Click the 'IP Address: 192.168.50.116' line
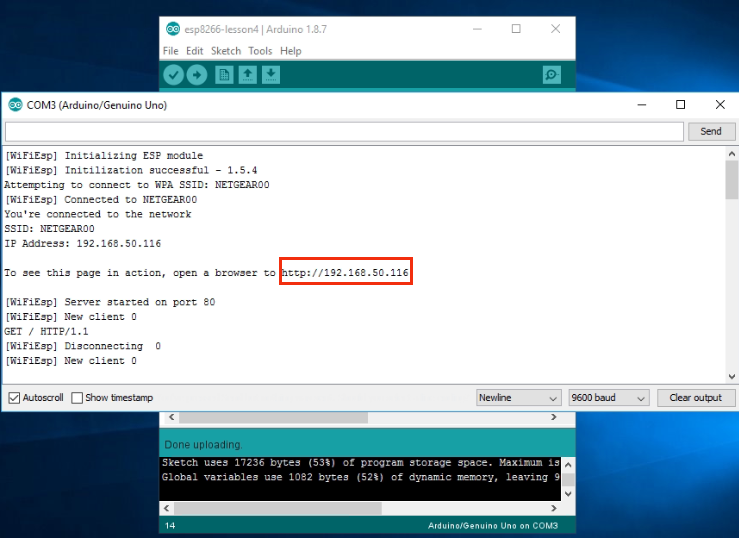Image resolution: width=739 pixels, height=538 pixels. pyautogui.click(x=83, y=244)
